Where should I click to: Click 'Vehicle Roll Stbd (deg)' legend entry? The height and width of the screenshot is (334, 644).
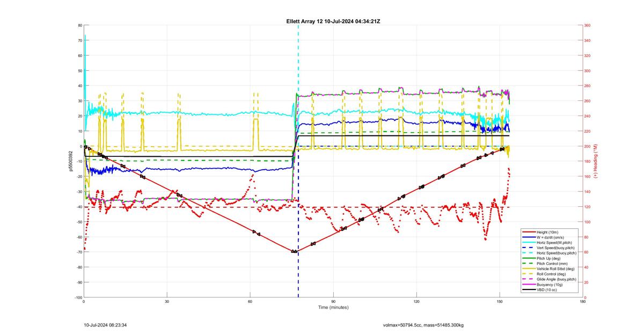click(556, 269)
